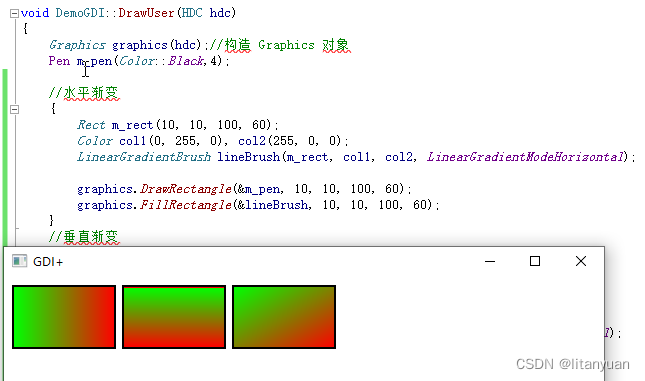This screenshot has height=381, width=645.
Task: Click 'FillRectangle' method call
Action: coord(186,205)
